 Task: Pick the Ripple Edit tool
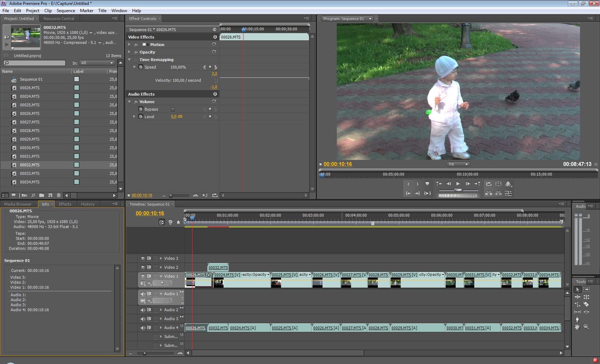[x=577, y=297]
